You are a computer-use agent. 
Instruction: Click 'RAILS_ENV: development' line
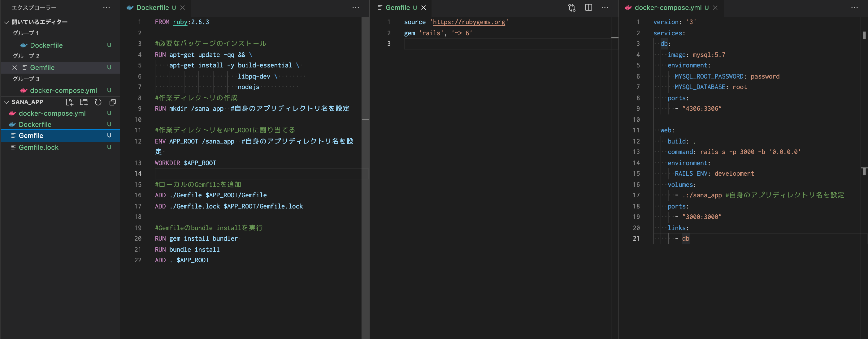714,174
